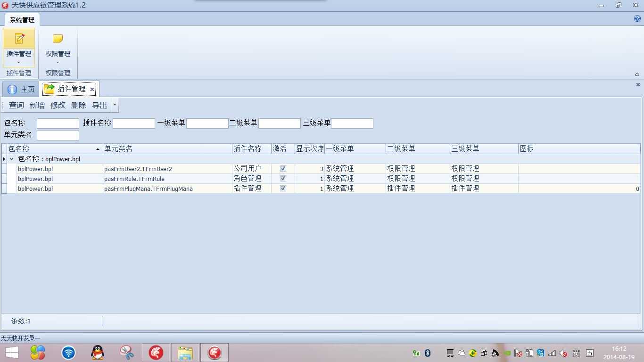Select cell pasFrmUser2.TFrmUser2
The image size is (644, 362).
click(x=167, y=169)
